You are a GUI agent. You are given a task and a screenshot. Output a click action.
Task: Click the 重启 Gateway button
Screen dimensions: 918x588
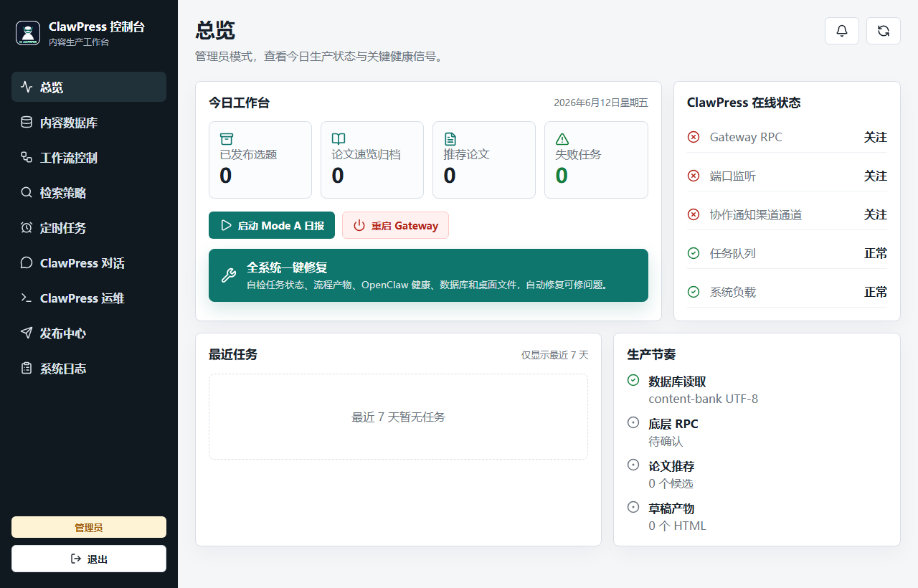coord(395,225)
